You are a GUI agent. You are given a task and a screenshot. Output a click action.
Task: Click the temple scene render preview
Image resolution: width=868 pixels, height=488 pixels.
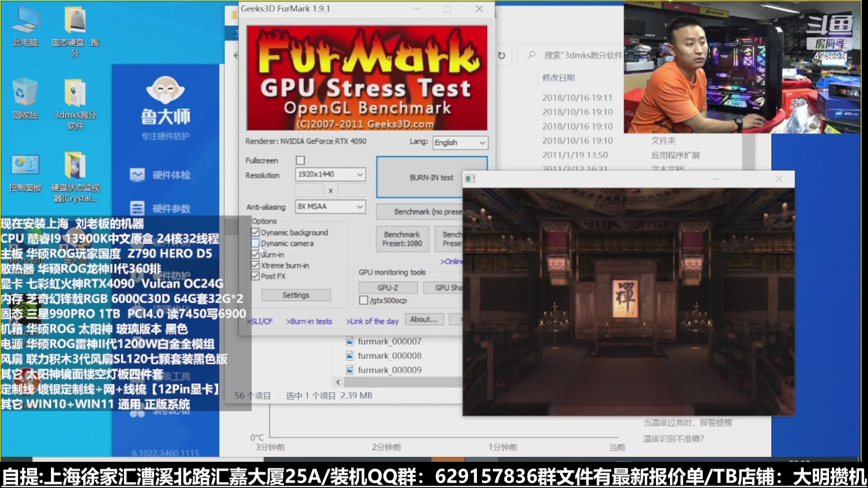click(628, 301)
